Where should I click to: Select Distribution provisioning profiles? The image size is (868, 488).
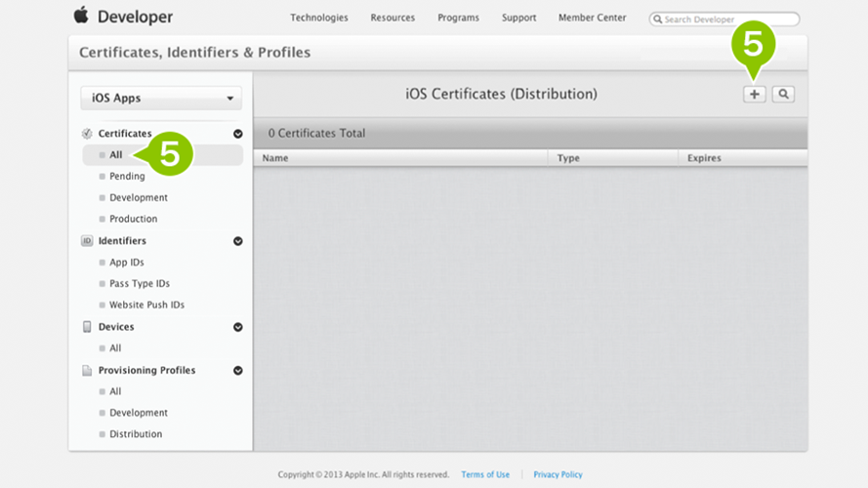pyautogui.click(x=136, y=433)
